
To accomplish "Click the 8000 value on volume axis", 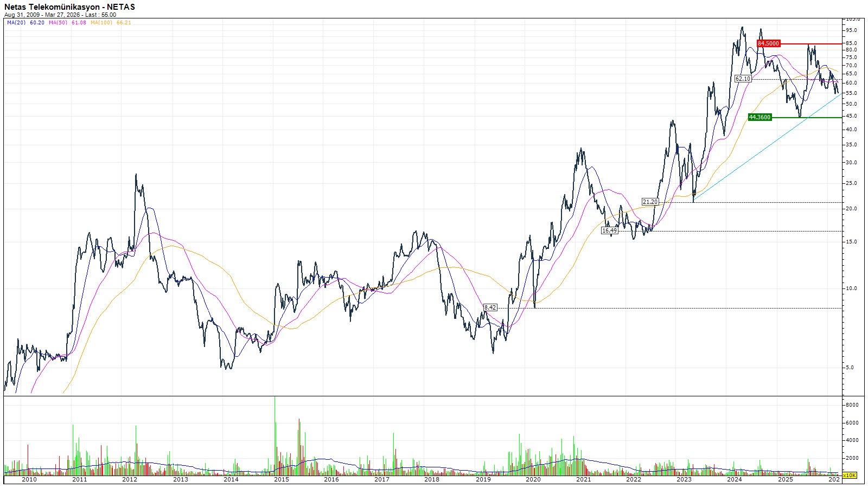I will pyautogui.click(x=852, y=405).
